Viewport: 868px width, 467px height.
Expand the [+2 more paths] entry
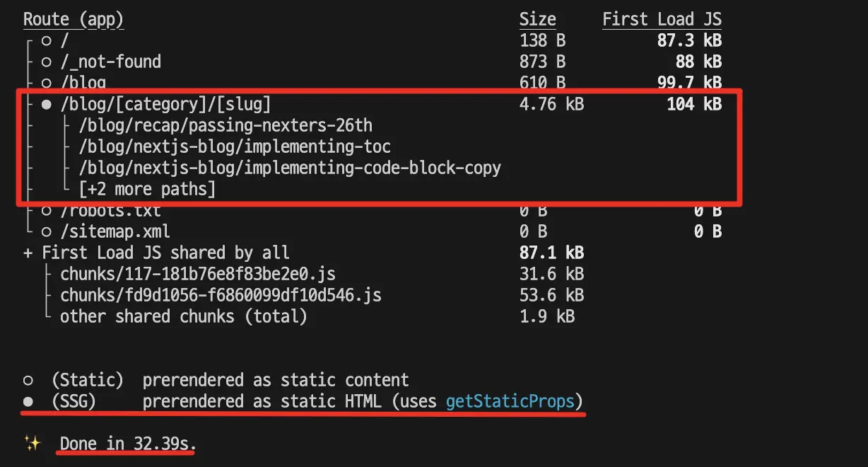(147, 189)
